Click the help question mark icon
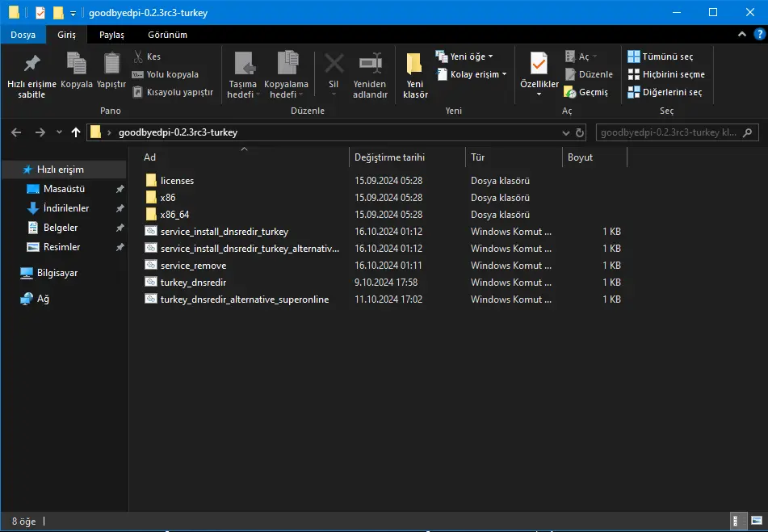Image resolution: width=768 pixels, height=532 pixels. (760, 34)
